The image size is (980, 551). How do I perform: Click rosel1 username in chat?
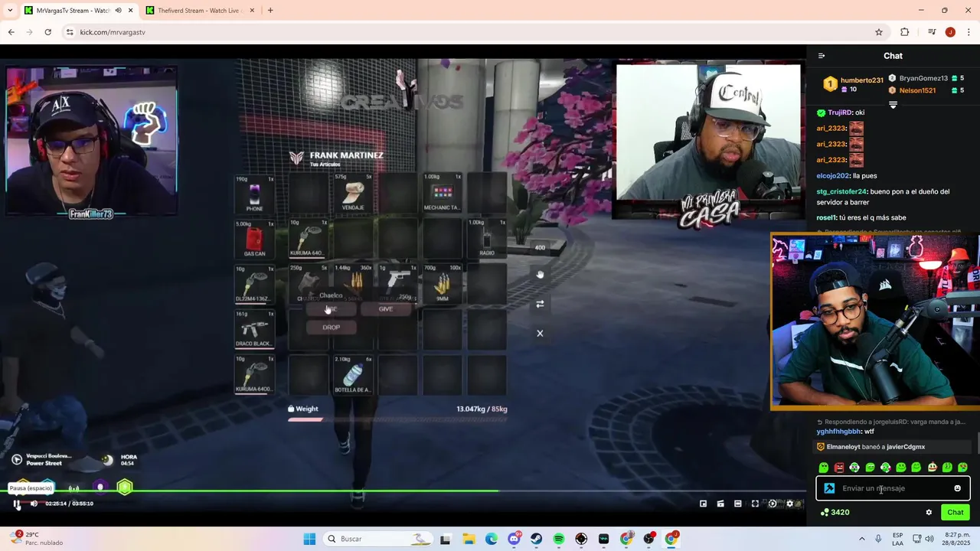825,217
